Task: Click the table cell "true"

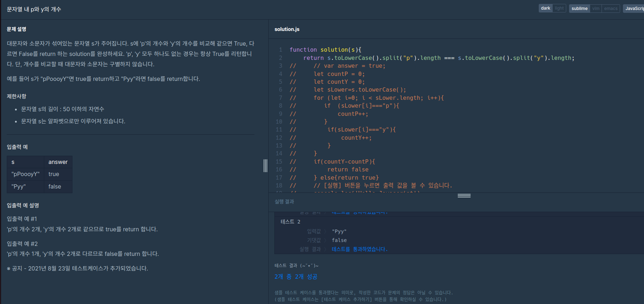Action: point(58,174)
